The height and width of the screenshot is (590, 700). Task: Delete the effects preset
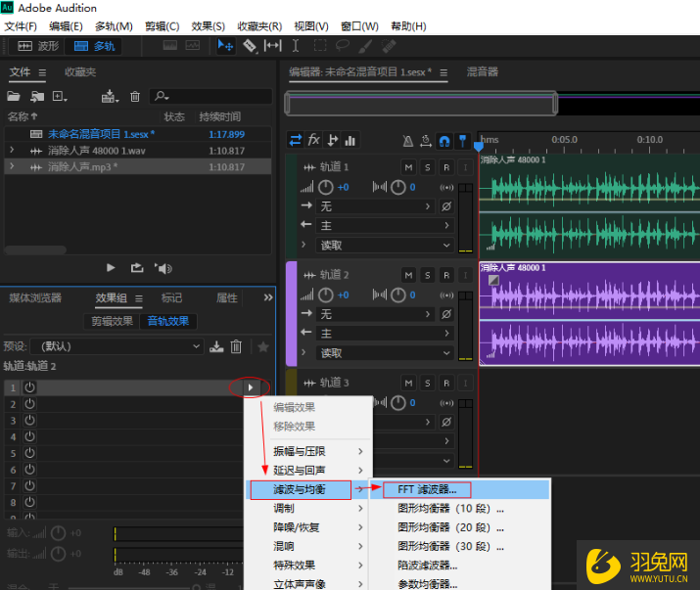236,346
